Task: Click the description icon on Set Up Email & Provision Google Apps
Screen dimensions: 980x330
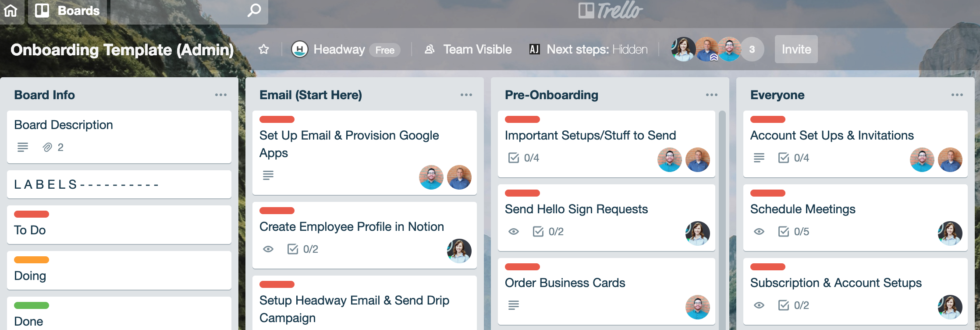Action: (268, 176)
